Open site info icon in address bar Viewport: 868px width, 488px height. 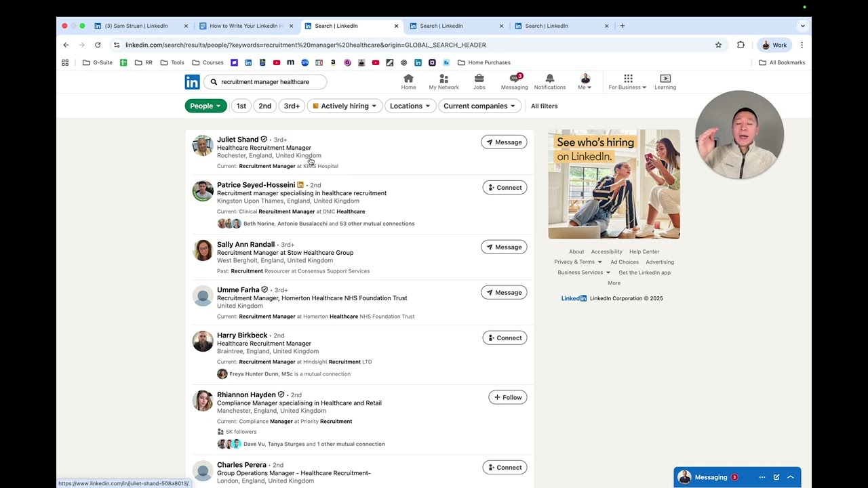(x=117, y=45)
